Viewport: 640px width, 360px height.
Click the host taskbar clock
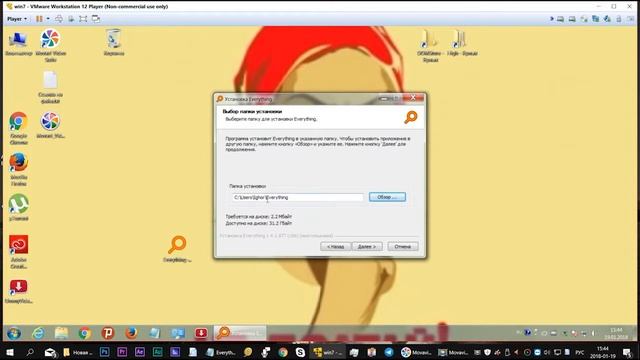pos(602,352)
